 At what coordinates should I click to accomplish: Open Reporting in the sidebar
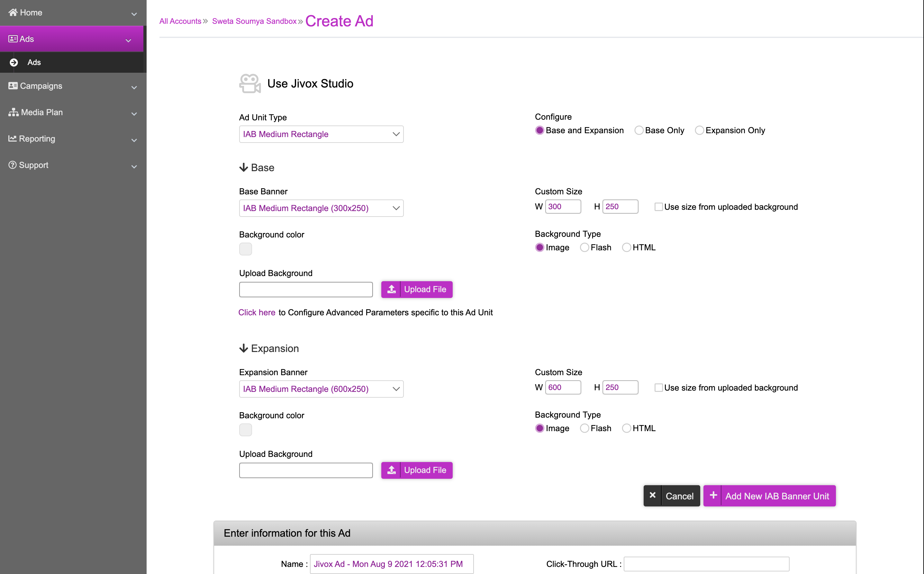click(x=37, y=139)
